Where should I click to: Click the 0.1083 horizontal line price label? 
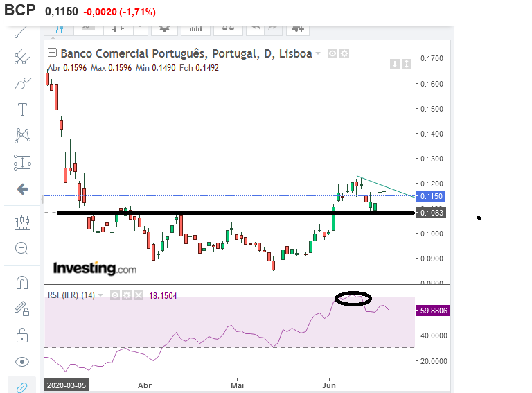pyautogui.click(x=431, y=213)
